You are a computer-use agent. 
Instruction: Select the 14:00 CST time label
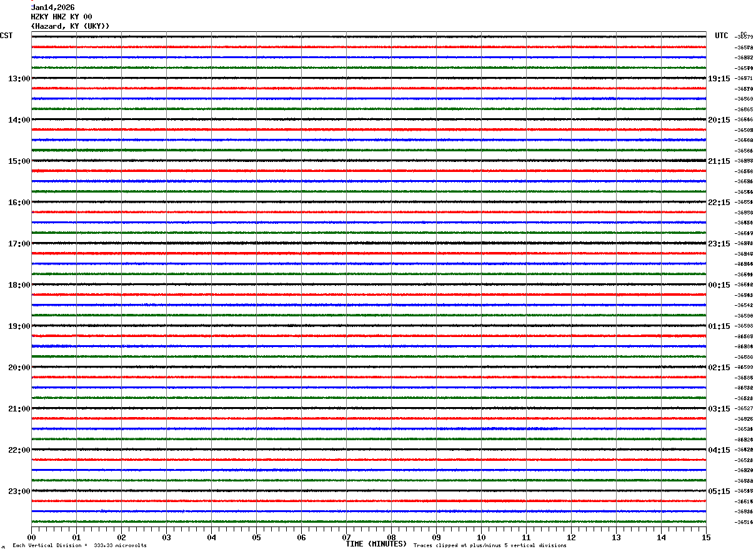(x=19, y=120)
